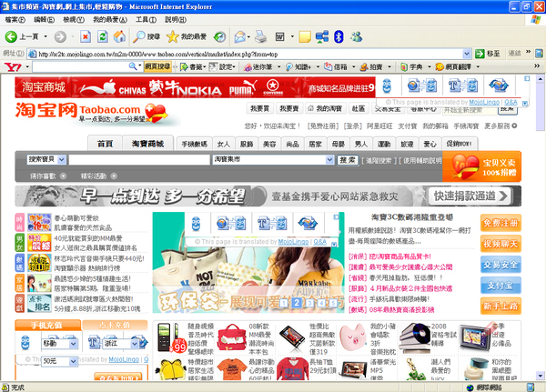
Task: Open the 檔案 menu
Action: tap(15, 20)
